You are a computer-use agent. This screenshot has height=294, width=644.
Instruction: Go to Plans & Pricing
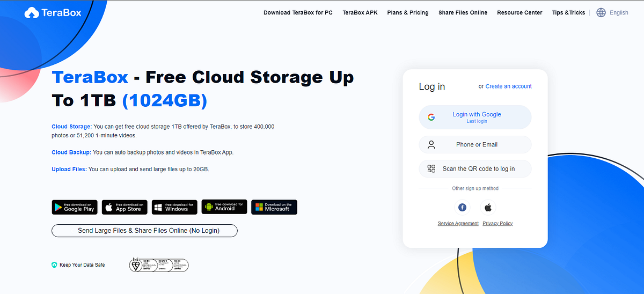(408, 12)
